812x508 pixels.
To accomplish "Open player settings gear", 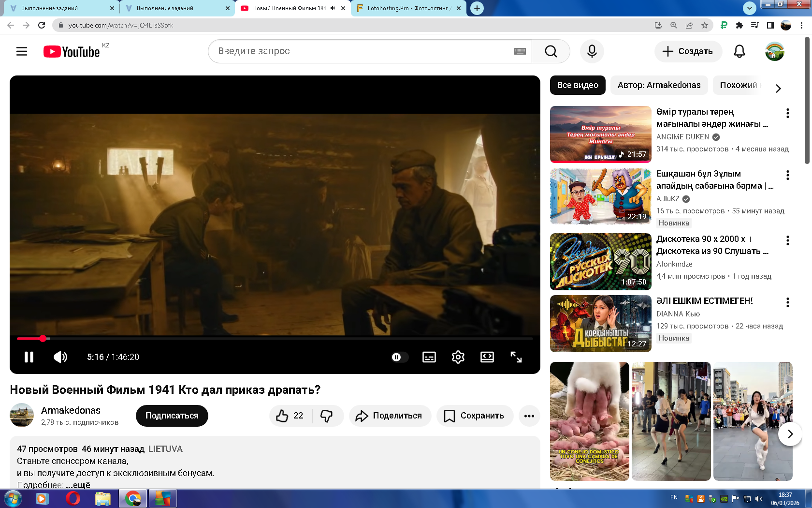I will 458,357.
